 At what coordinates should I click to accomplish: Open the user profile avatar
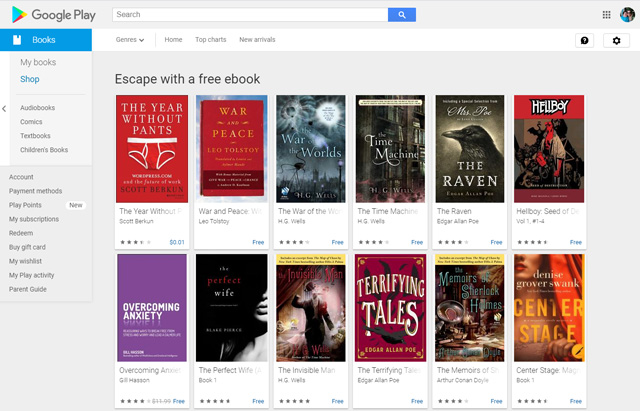click(627, 15)
